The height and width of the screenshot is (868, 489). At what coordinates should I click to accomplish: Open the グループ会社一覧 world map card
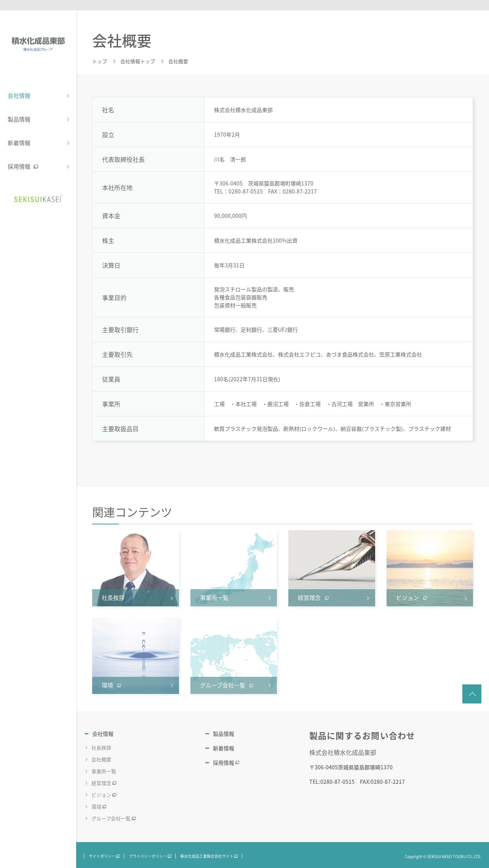click(233, 656)
